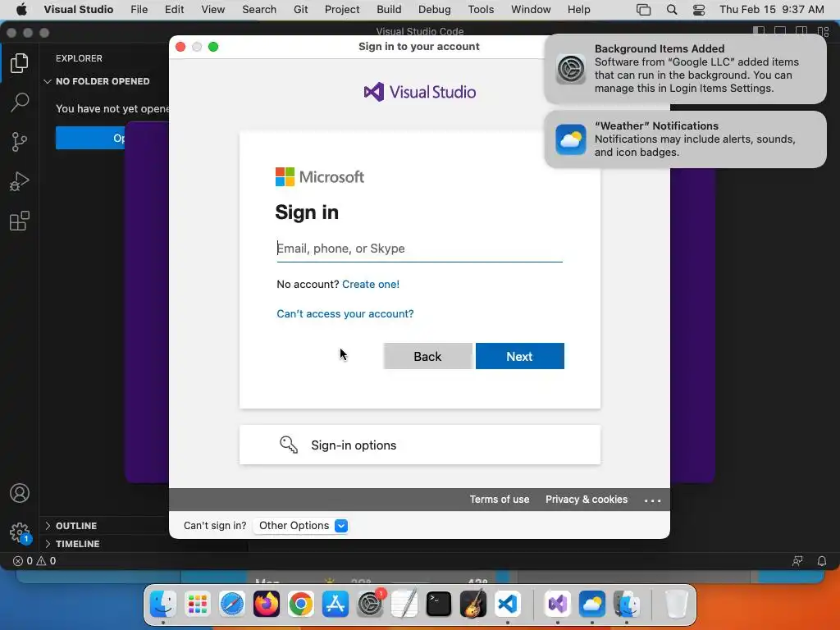Screen dimensions: 840x630
Task: Open the Window menu
Action: coord(531,10)
